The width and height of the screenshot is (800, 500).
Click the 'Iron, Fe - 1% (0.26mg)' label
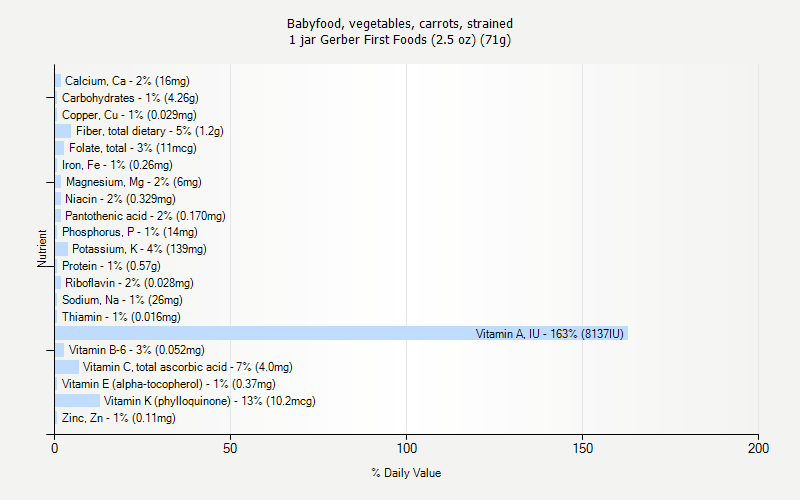pyautogui.click(x=117, y=165)
